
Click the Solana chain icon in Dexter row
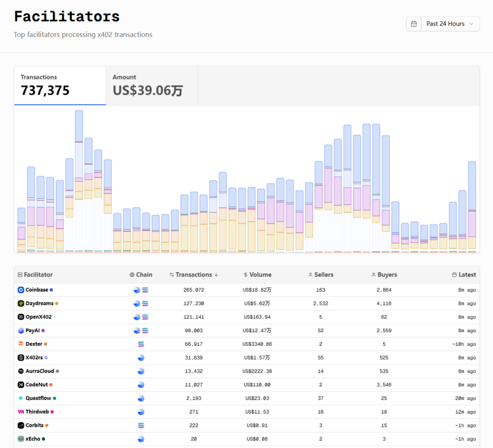tap(141, 344)
